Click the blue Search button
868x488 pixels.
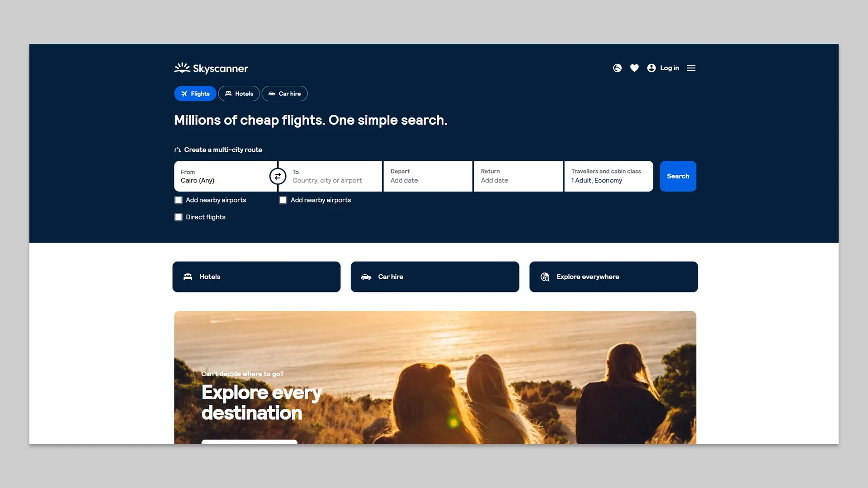tap(678, 176)
